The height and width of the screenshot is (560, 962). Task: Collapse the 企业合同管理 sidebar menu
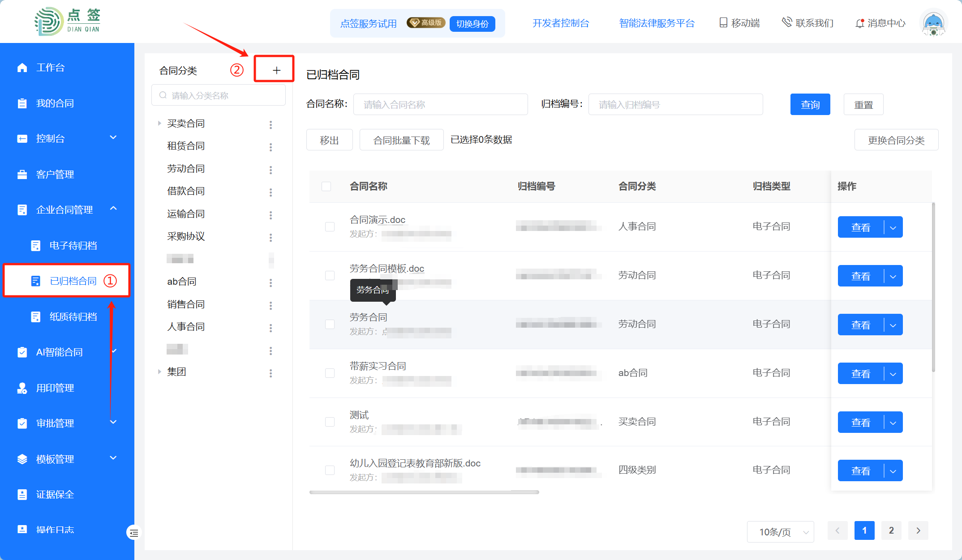pos(113,209)
